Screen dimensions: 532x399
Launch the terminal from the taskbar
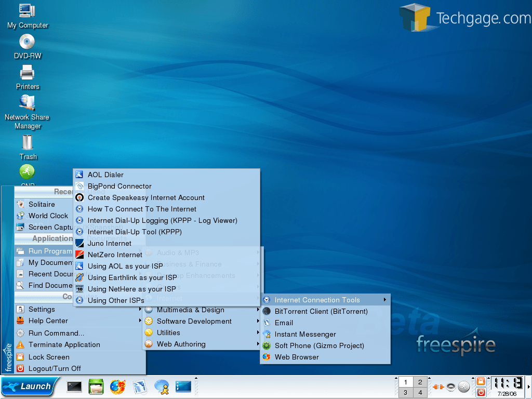point(74,387)
